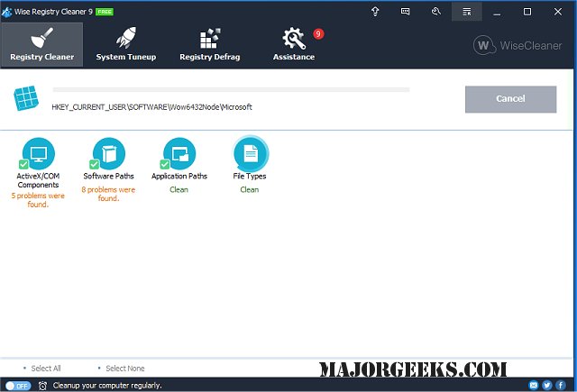This screenshot has width=577, height=392.
Task: Click the Application Paths icon
Action: coord(179,153)
